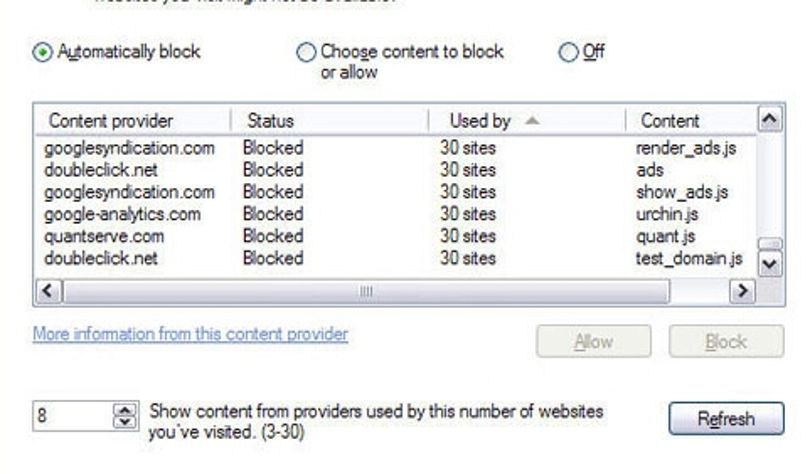Click the list's scroll down arrow
This screenshot has width=810, height=474.
point(770,264)
